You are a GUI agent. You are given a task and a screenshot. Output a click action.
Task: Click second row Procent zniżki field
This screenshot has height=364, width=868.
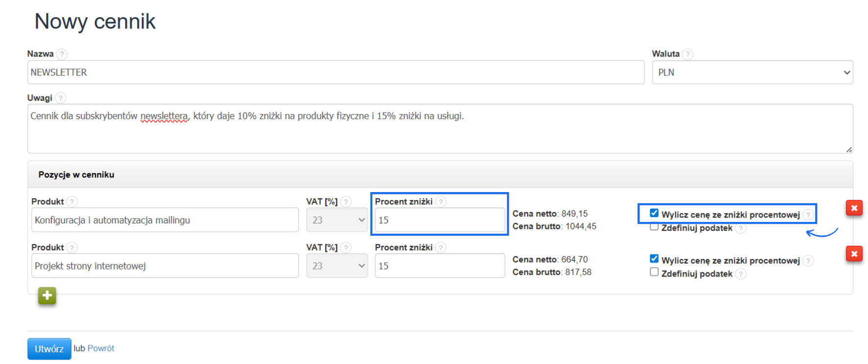[439, 266]
